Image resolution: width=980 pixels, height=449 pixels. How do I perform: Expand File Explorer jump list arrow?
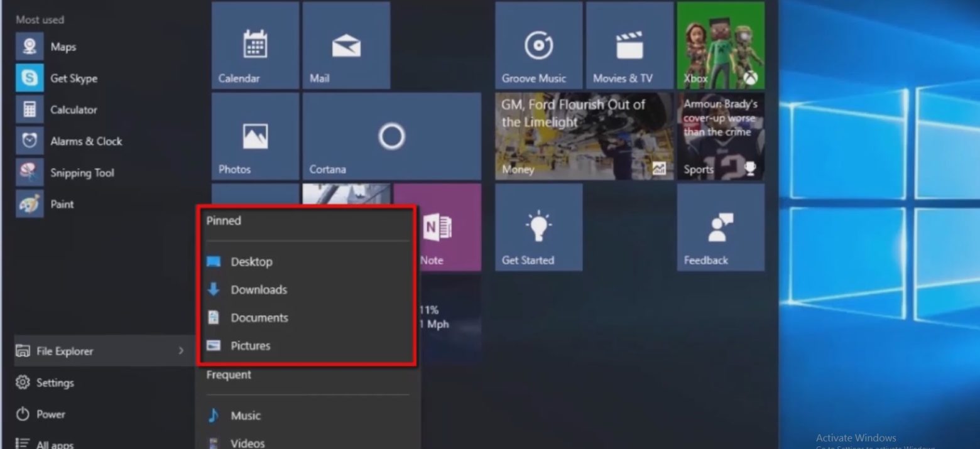click(x=181, y=351)
